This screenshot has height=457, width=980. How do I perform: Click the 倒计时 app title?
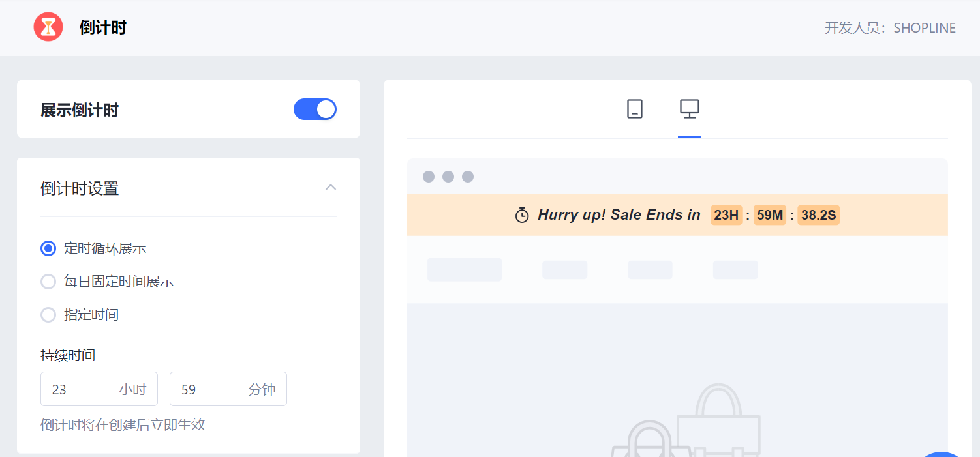(x=103, y=28)
